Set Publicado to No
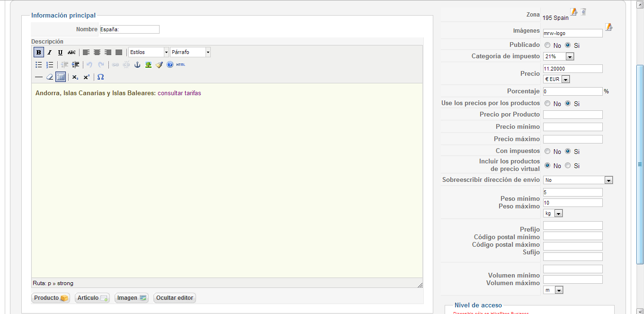Viewport: 644px width, 314px height. tap(547, 45)
